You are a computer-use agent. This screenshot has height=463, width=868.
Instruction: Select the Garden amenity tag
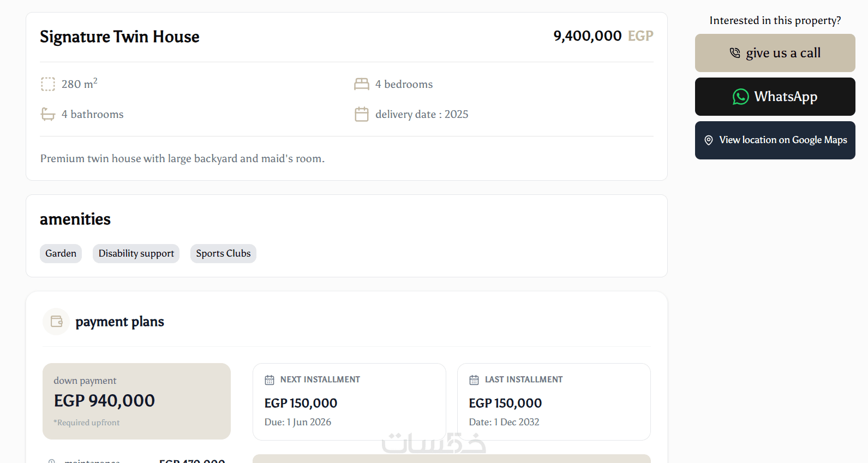click(61, 253)
